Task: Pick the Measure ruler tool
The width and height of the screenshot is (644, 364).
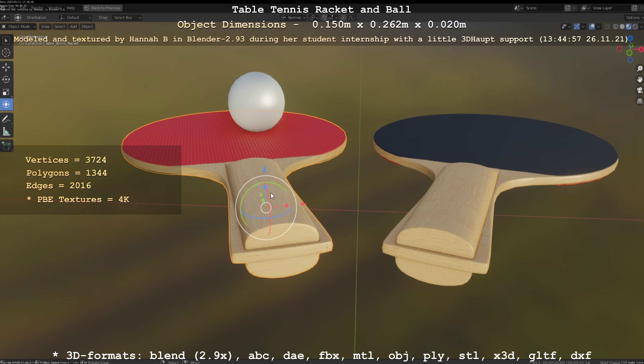Action: tap(6, 132)
